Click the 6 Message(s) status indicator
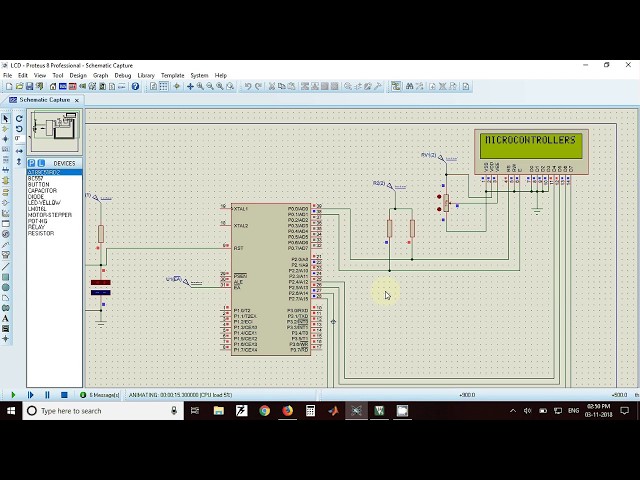Viewport: 640px width, 480px height. (x=103, y=395)
